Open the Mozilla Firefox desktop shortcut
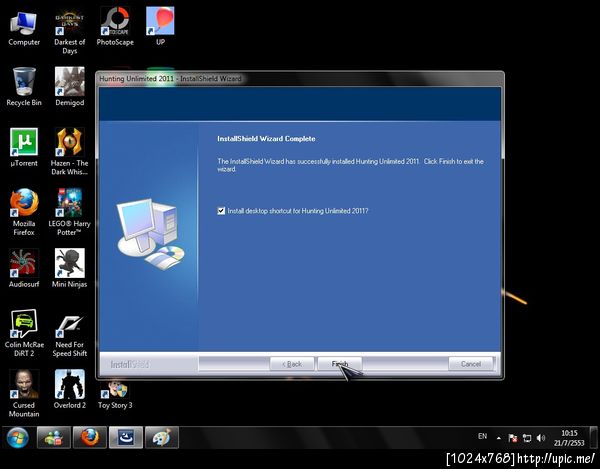This screenshot has height=469, width=600. pyautogui.click(x=24, y=212)
